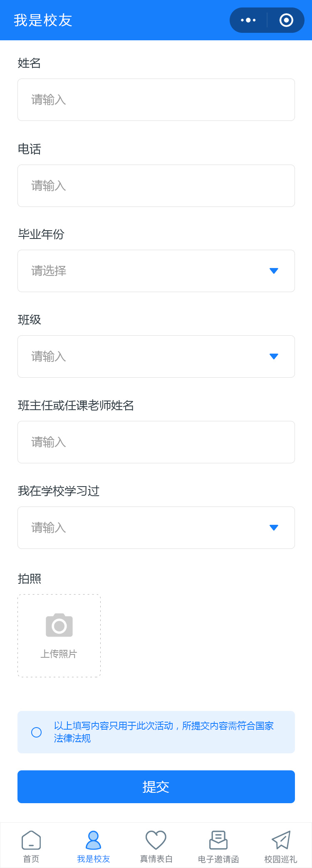Tap the mini program close circle icon
The width and height of the screenshot is (312, 868).
click(x=286, y=20)
